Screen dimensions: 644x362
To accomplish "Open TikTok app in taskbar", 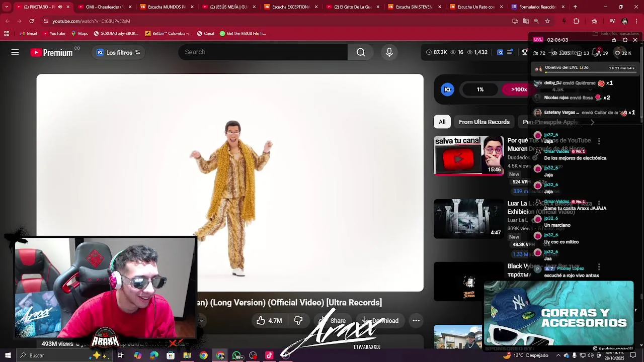I will click(x=269, y=355).
